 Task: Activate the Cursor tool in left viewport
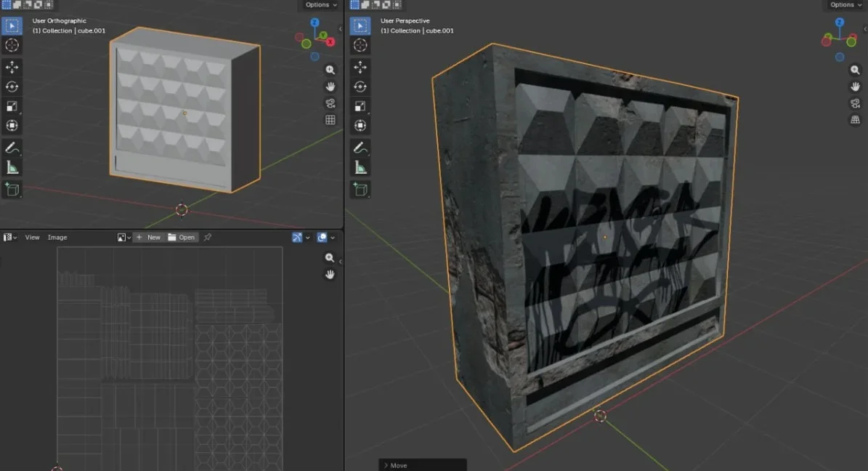[12, 45]
